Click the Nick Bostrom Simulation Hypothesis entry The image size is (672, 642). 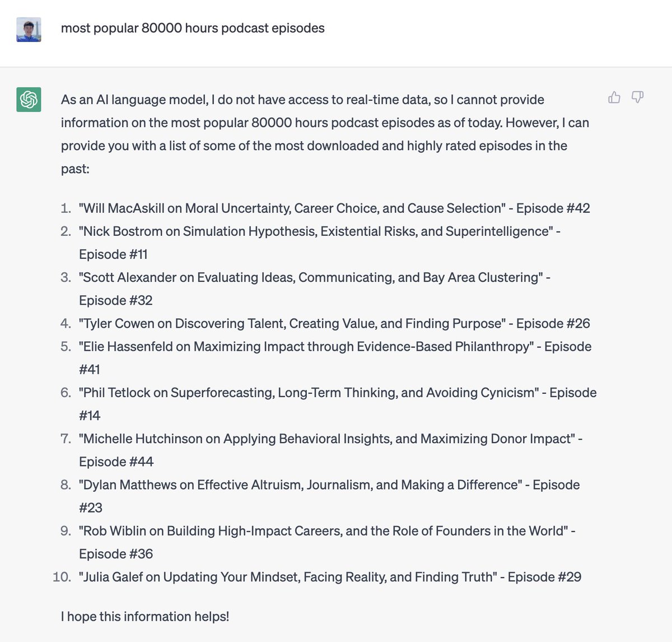pyautogui.click(x=320, y=243)
